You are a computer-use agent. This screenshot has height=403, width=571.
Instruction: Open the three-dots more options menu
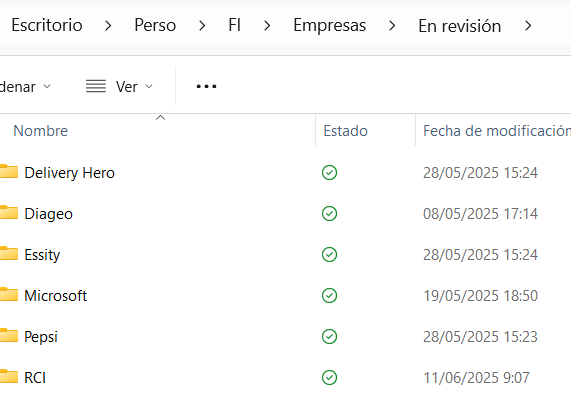(x=206, y=87)
